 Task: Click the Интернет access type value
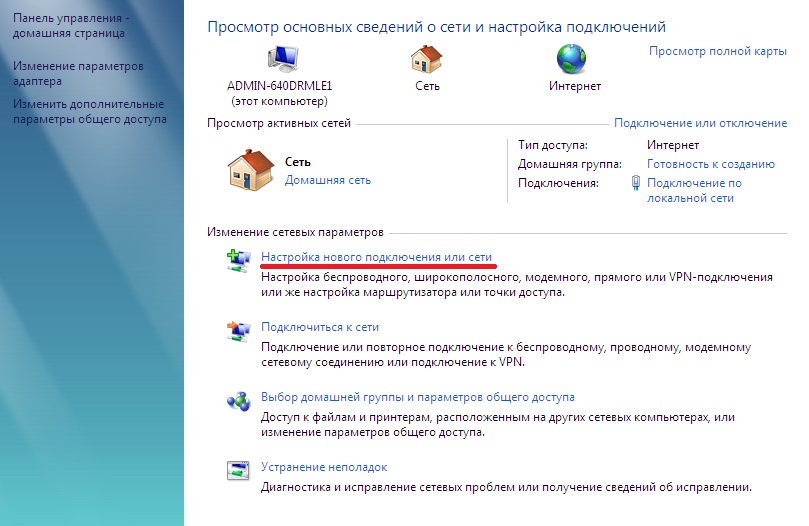(x=673, y=145)
